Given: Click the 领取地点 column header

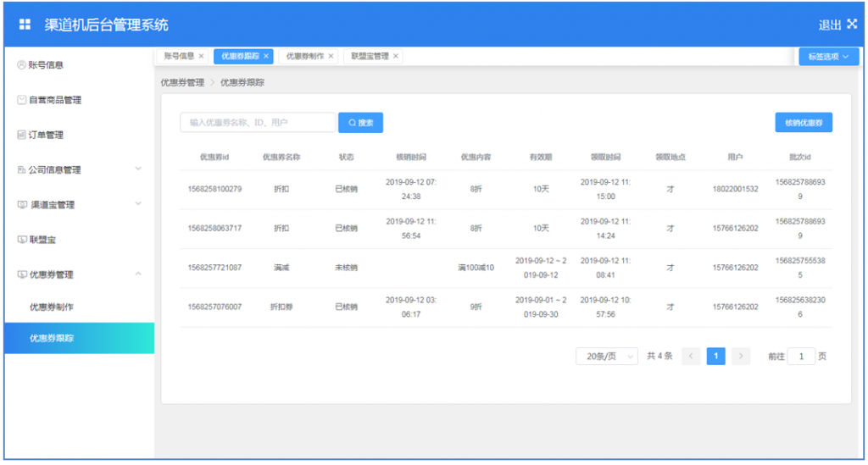Looking at the screenshot, I should click(670, 157).
